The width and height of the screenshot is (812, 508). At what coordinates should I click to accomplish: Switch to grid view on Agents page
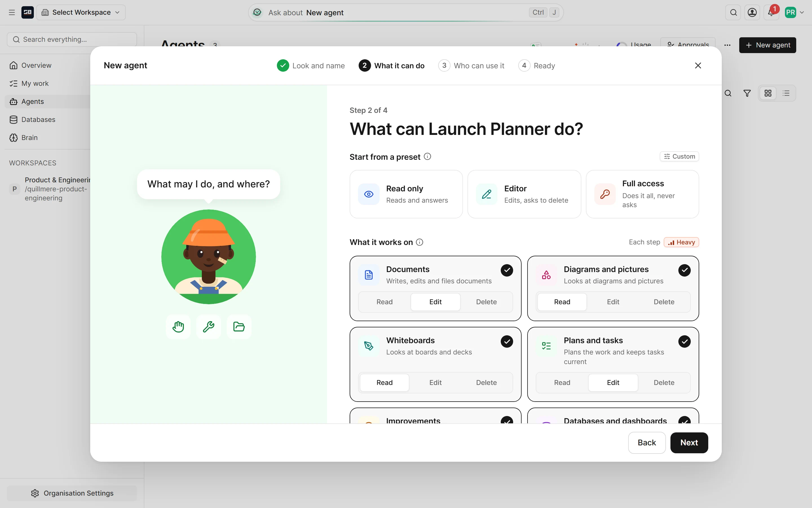768,93
